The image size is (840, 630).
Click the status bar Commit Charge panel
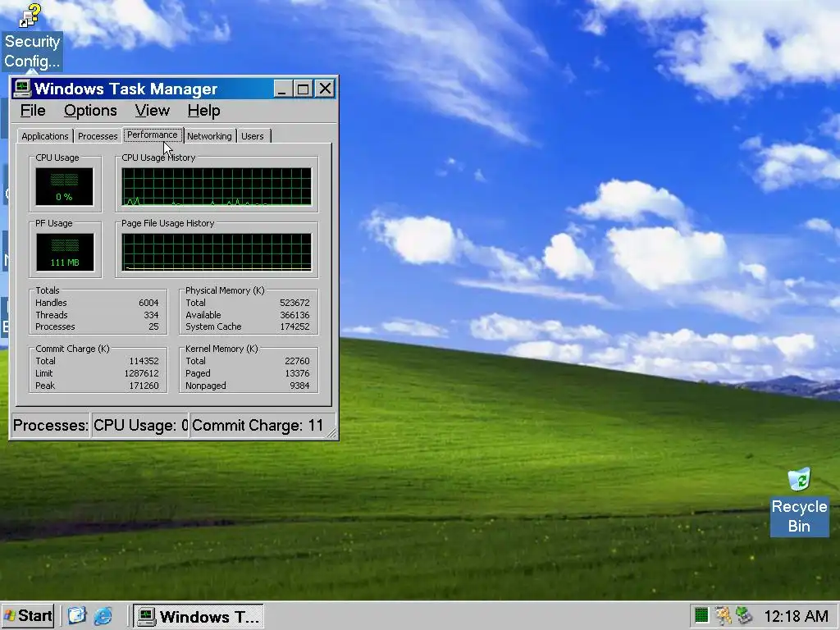coord(262,426)
